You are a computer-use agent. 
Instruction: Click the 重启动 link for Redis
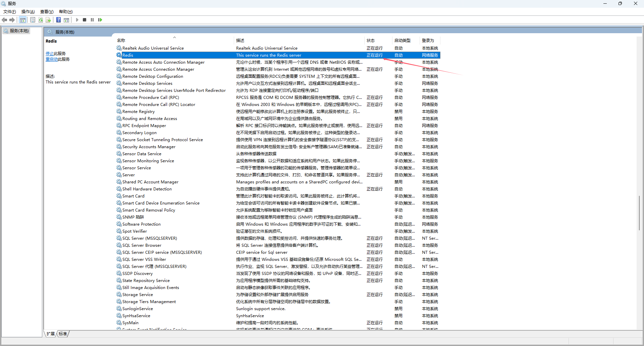(x=52, y=59)
